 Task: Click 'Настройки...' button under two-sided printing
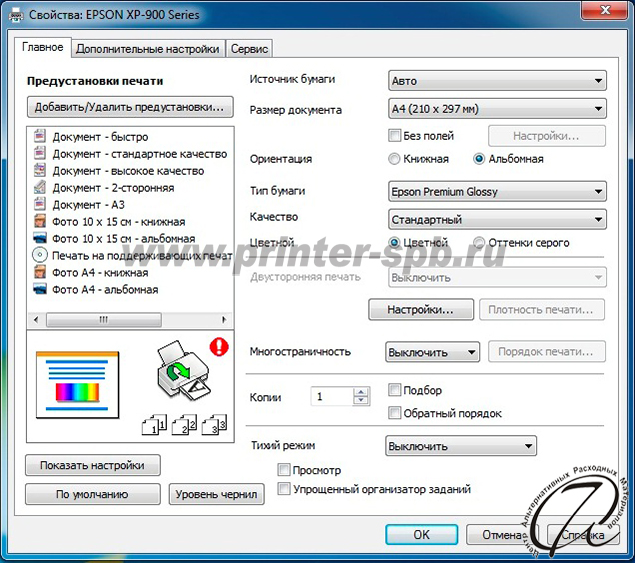421,310
